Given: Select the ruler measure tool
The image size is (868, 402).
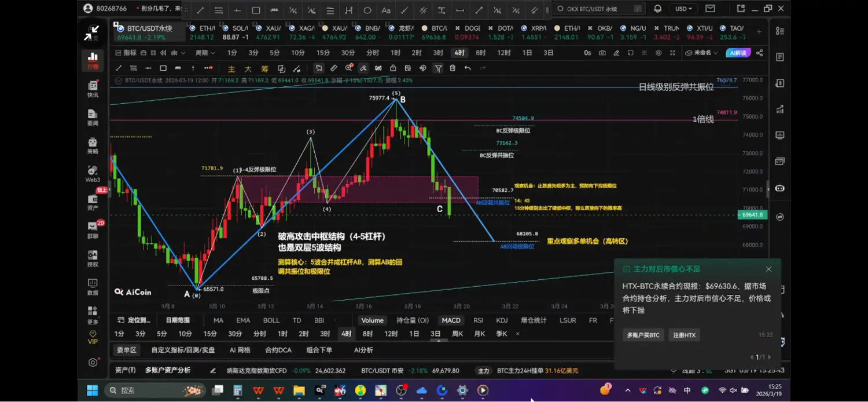Looking at the screenshot, I should pyautogui.click(x=334, y=68).
